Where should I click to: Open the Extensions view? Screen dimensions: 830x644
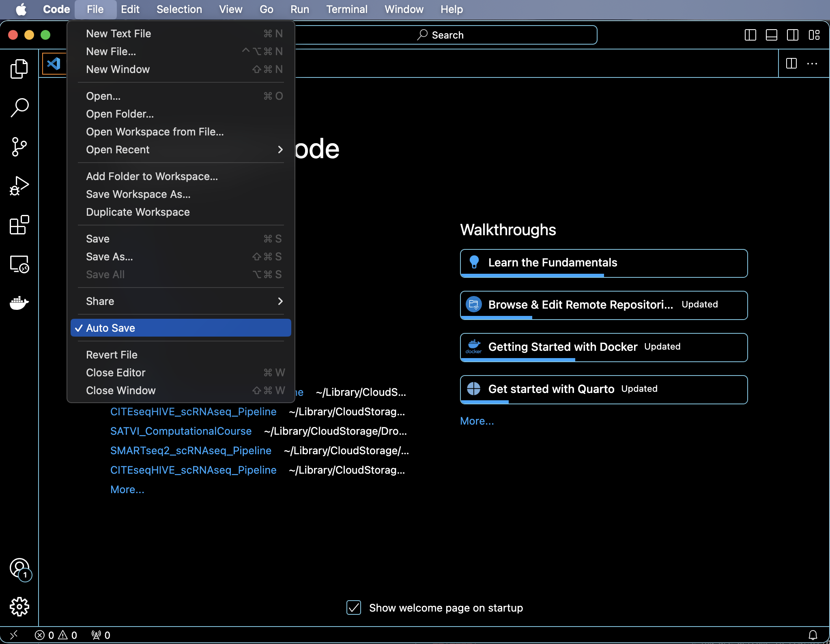pos(19,225)
